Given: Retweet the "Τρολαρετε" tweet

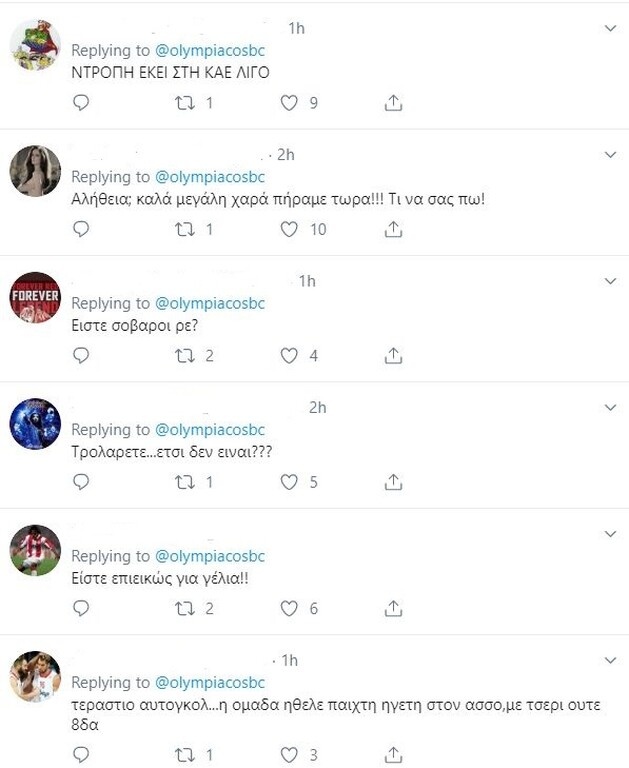Looking at the screenshot, I should [x=184, y=482].
